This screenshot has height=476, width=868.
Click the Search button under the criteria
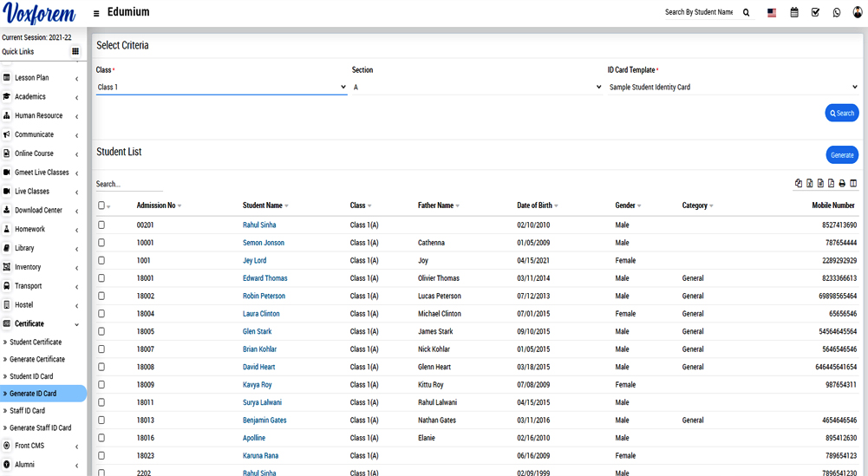(x=841, y=114)
